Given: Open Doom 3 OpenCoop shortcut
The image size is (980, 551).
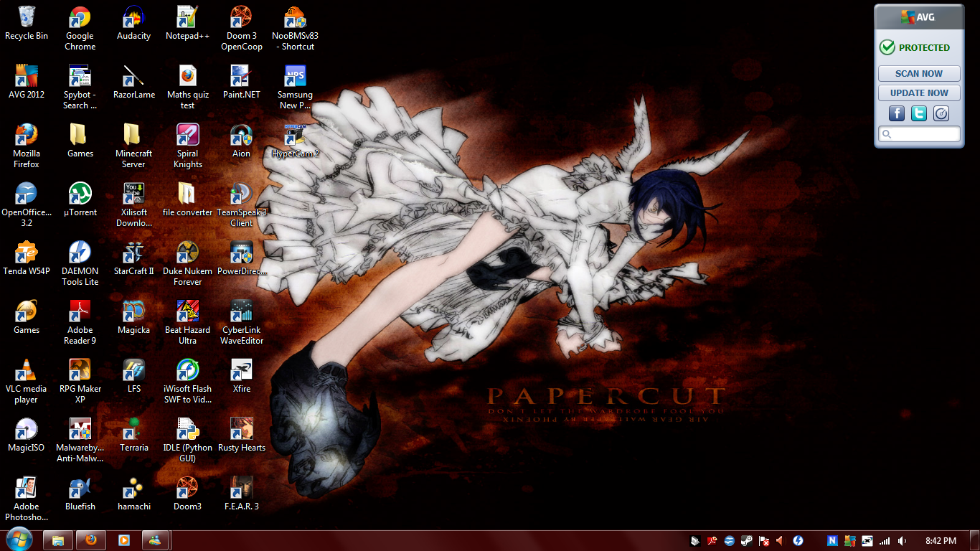Looking at the screenshot, I should click(x=241, y=29).
